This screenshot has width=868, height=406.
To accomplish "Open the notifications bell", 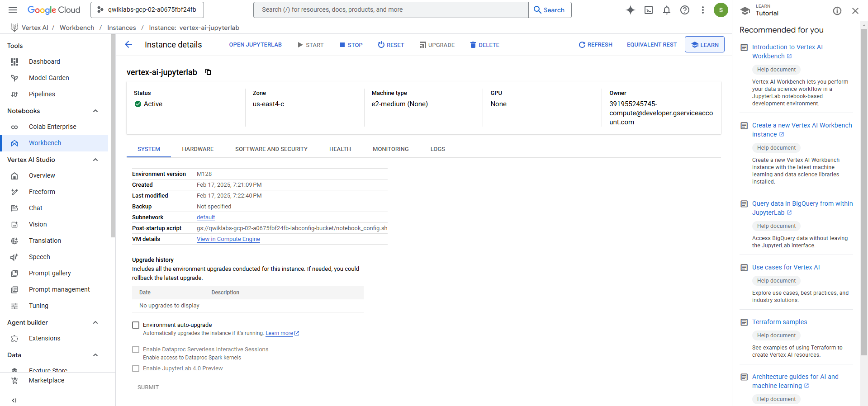I will (x=667, y=10).
